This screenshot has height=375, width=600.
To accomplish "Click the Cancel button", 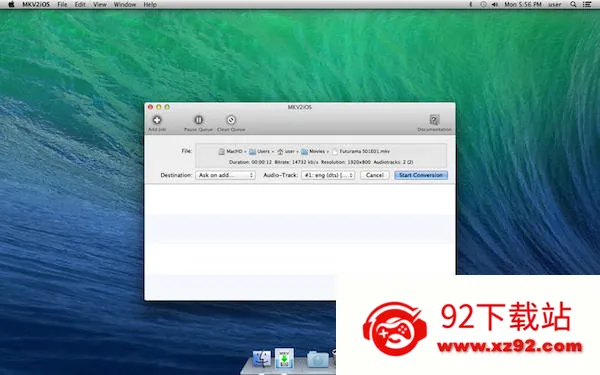I will click(x=375, y=175).
